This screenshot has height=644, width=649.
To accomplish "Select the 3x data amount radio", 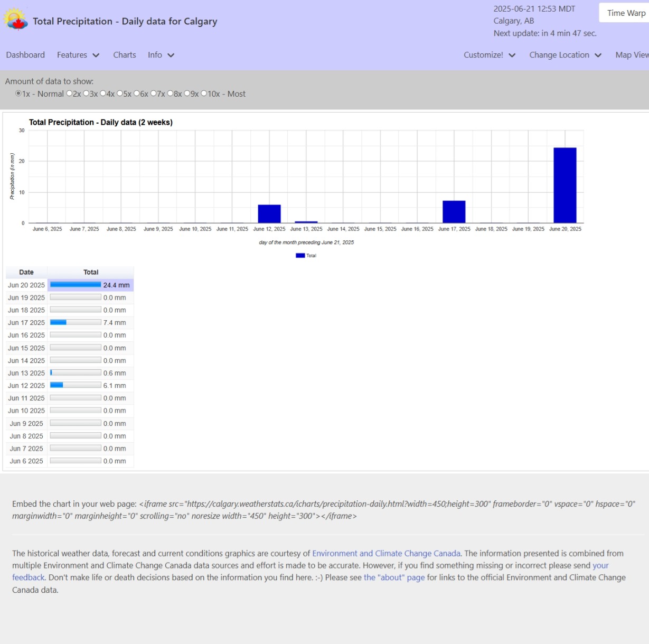I will [86, 94].
